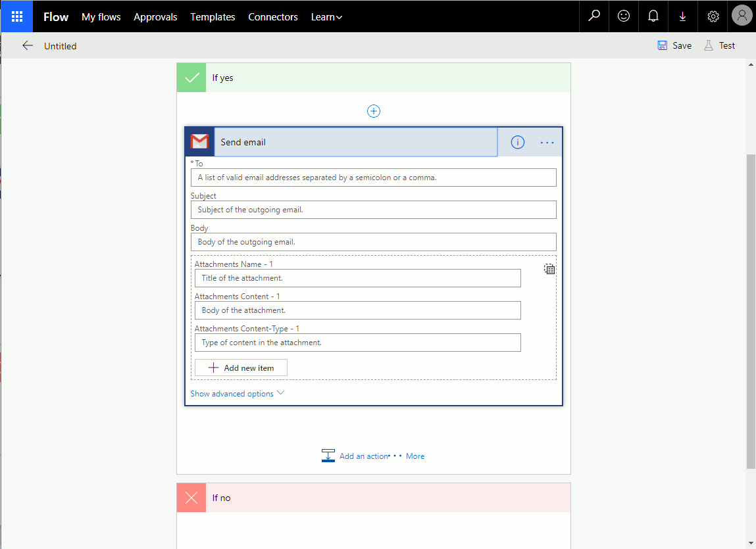Open My flows
The image size is (756, 549).
[x=101, y=17]
